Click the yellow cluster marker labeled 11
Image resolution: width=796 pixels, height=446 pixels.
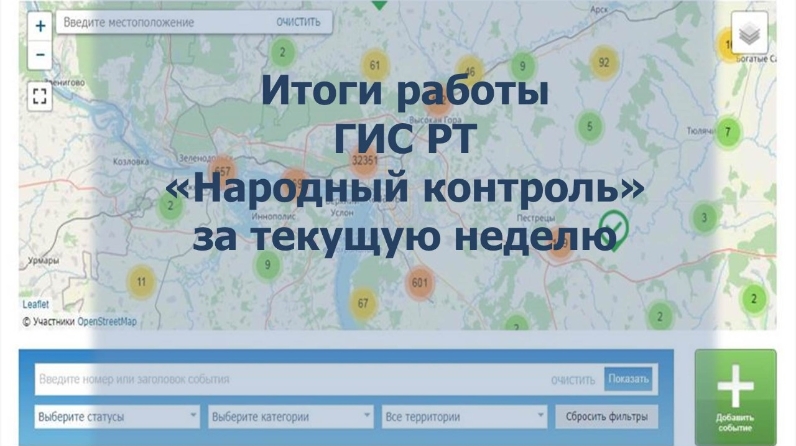click(x=142, y=281)
